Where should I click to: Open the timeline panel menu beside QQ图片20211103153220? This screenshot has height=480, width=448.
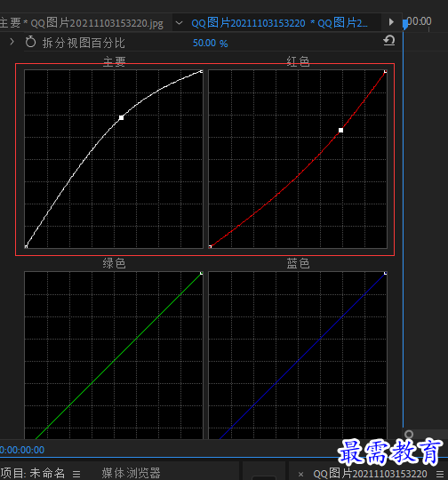[440, 474]
